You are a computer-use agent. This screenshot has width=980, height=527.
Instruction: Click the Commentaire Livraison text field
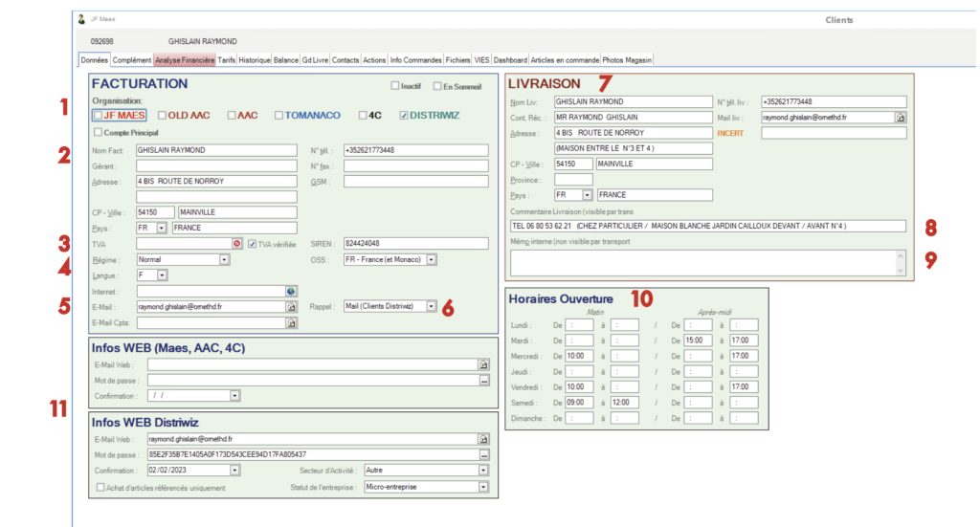click(707, 226)
